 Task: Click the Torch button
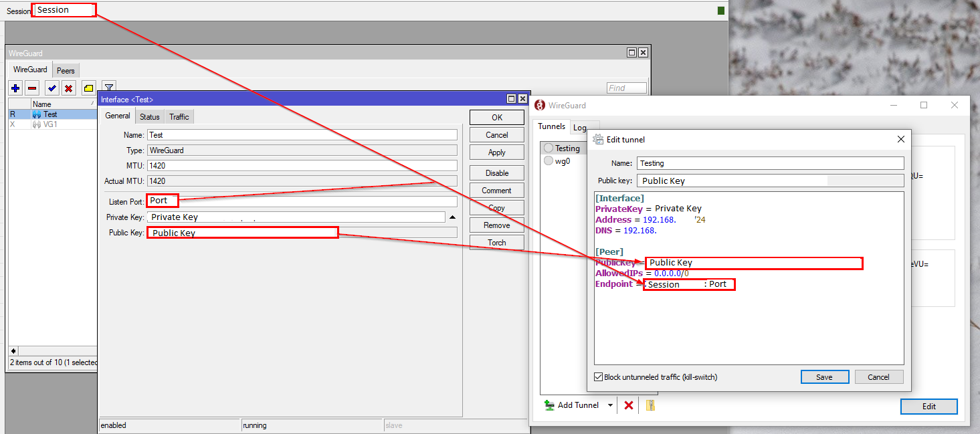(496, 243)
